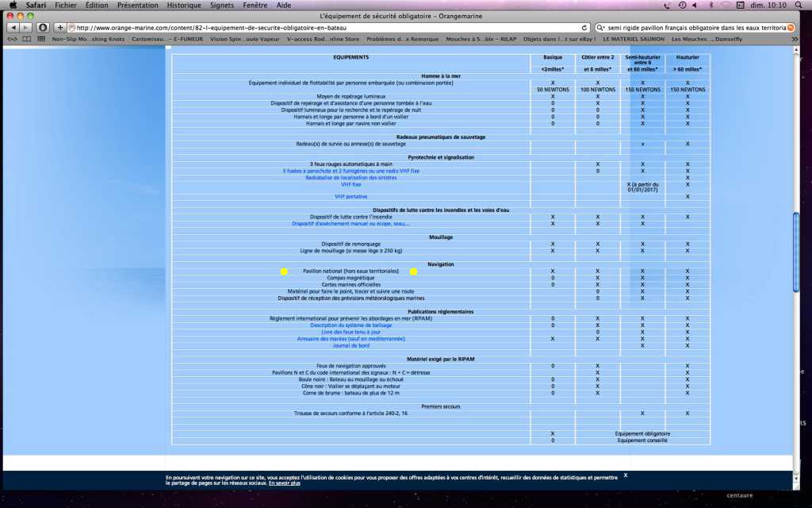Click the Safari back navigation arrow

click(x=13, y=27)
